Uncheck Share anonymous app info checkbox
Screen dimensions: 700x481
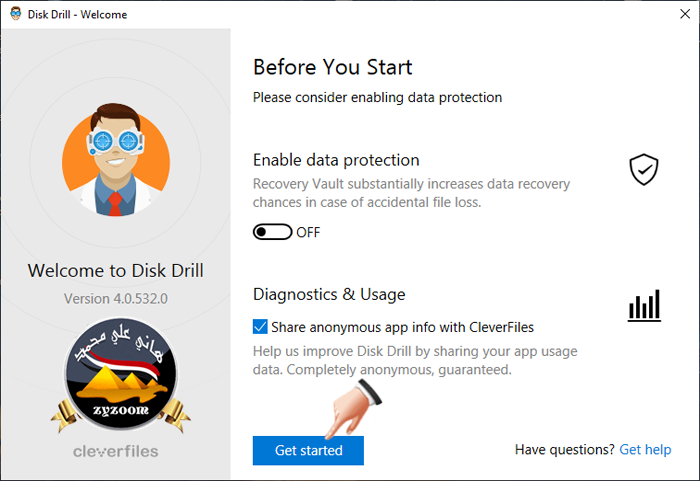coord(260,327)
